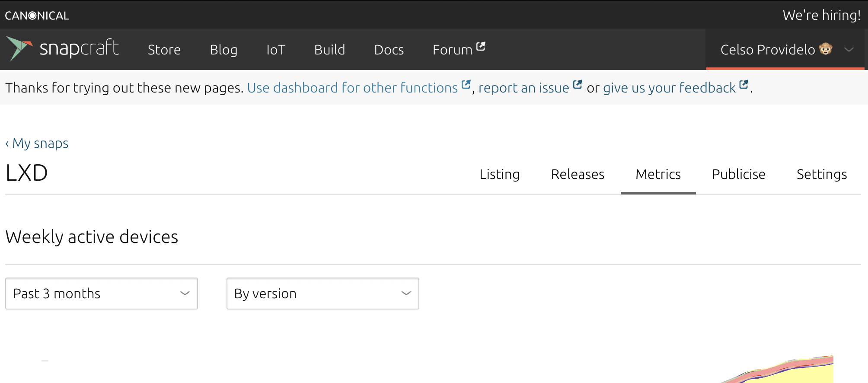The image size is (868, 383).
Task: Switch to the Listing tab
Action: point(499,174)
